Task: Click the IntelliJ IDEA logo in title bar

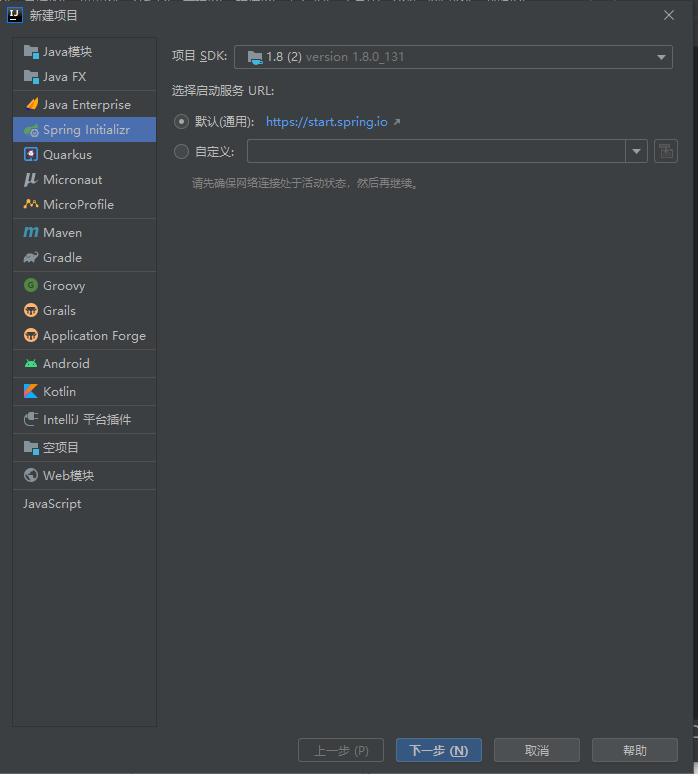Action: (x=15, y=15)
